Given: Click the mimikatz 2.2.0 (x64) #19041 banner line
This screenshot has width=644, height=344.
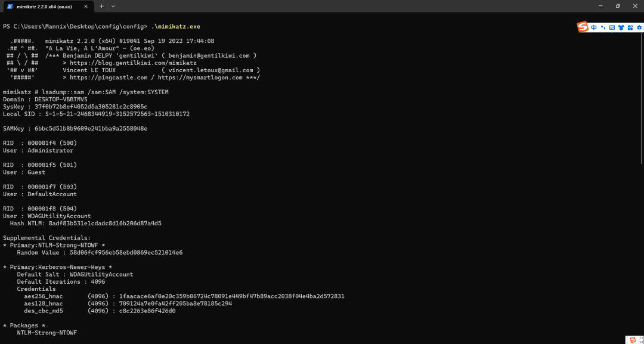Looking at the screenshot, I should 130,41.
